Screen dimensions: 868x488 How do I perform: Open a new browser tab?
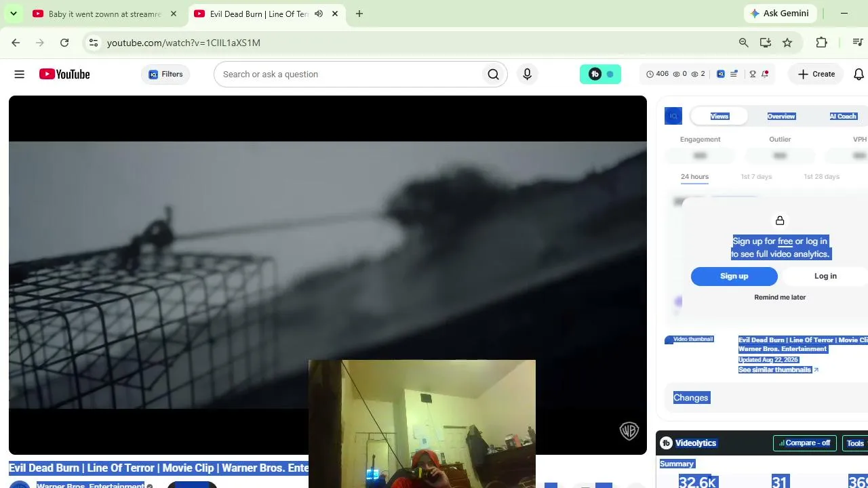(359, 14)
